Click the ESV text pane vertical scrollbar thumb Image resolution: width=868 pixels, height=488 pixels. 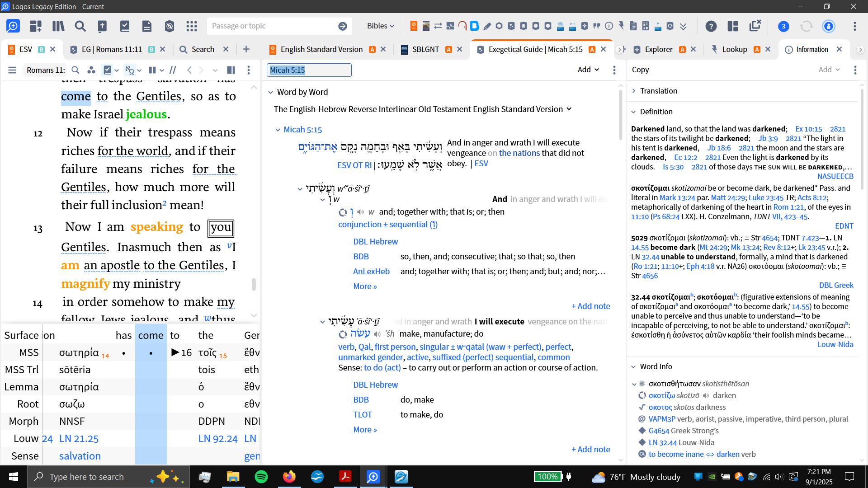tap(254, 284)
